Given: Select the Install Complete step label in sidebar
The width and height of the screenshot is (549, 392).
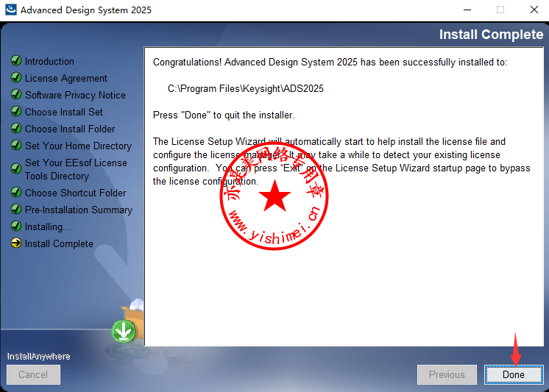Looking at the screenshot, I should click(59, 243).
